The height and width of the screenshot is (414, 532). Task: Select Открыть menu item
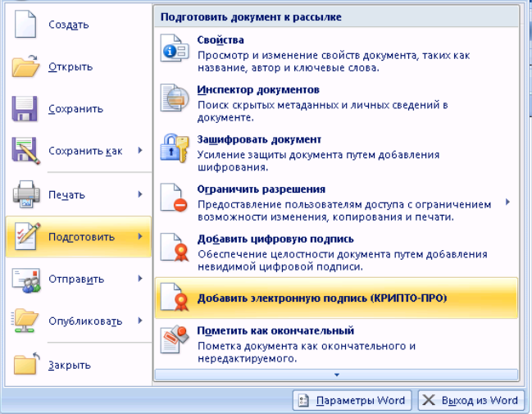pos(79,66)
